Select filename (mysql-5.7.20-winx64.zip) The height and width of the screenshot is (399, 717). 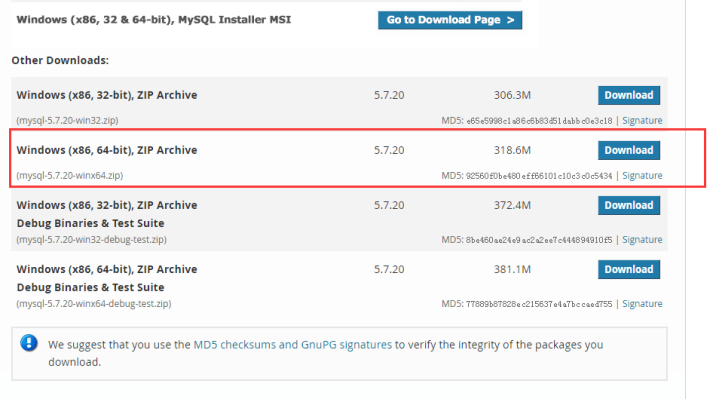point(70,176)
